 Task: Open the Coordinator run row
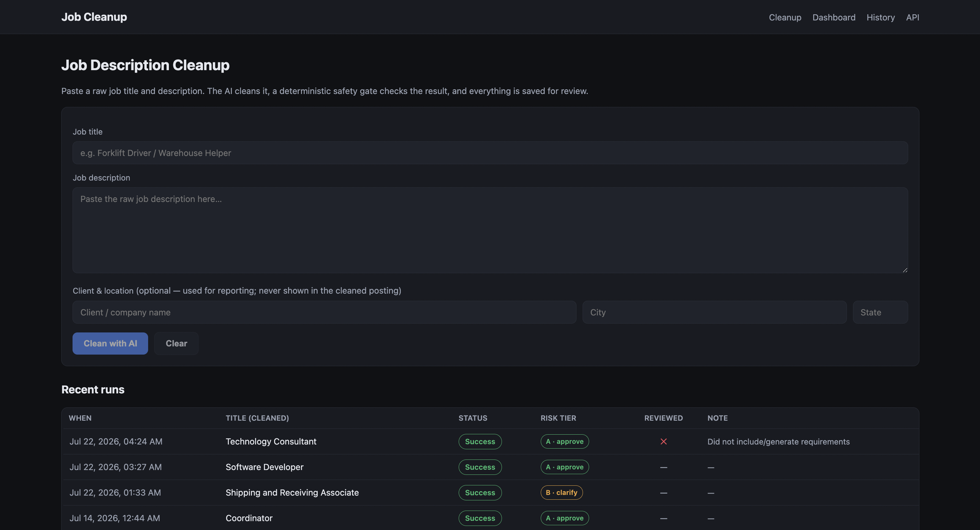490,518
